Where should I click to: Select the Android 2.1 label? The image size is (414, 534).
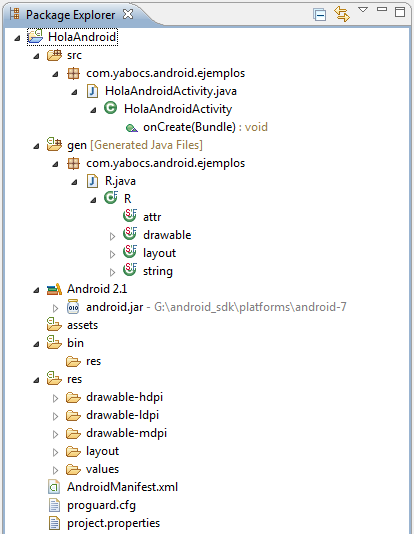[97, 289]
